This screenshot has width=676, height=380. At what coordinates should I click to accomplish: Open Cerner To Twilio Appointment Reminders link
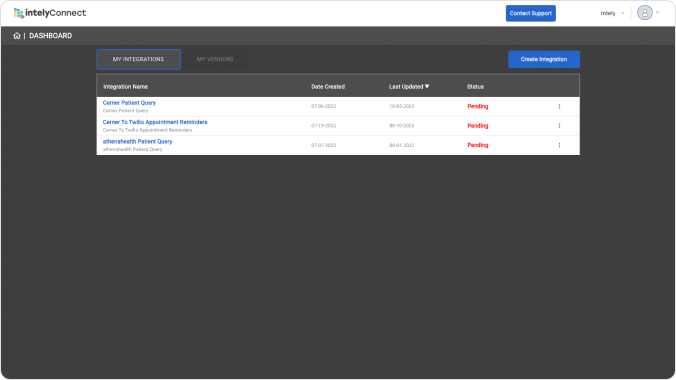[155, 122]
